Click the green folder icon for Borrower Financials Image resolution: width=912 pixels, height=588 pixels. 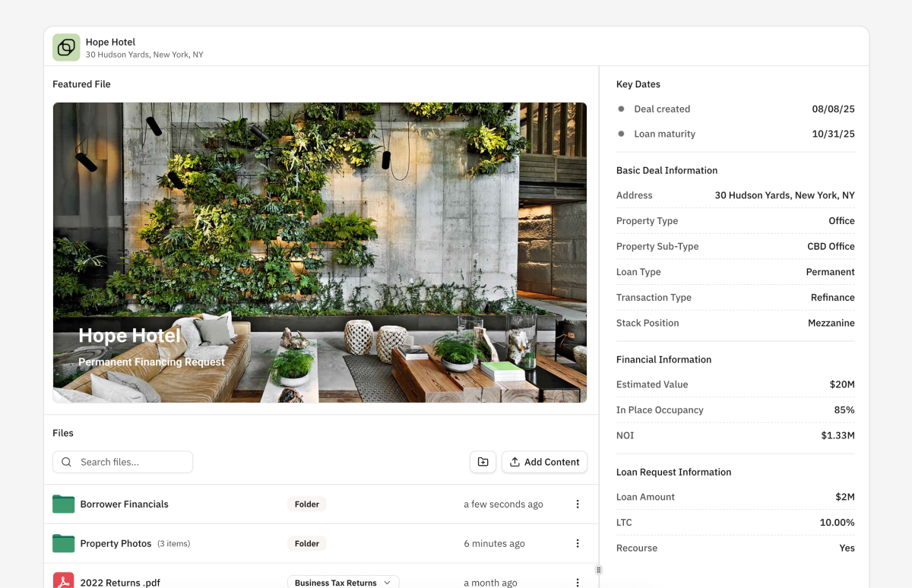click(63, 504)
